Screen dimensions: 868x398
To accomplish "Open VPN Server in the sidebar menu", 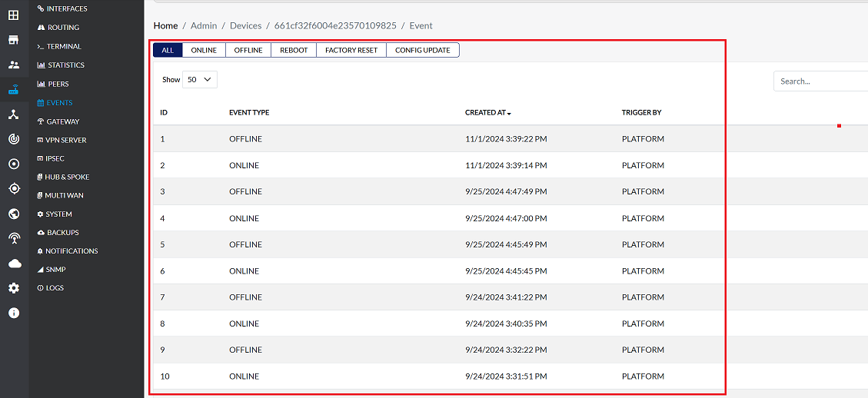I will point(65,140).
